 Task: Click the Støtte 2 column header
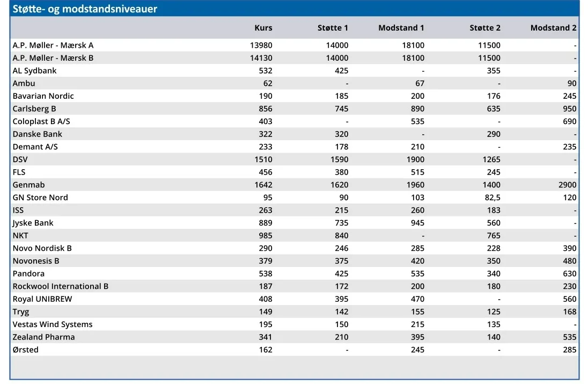click(x=485, y=28)
